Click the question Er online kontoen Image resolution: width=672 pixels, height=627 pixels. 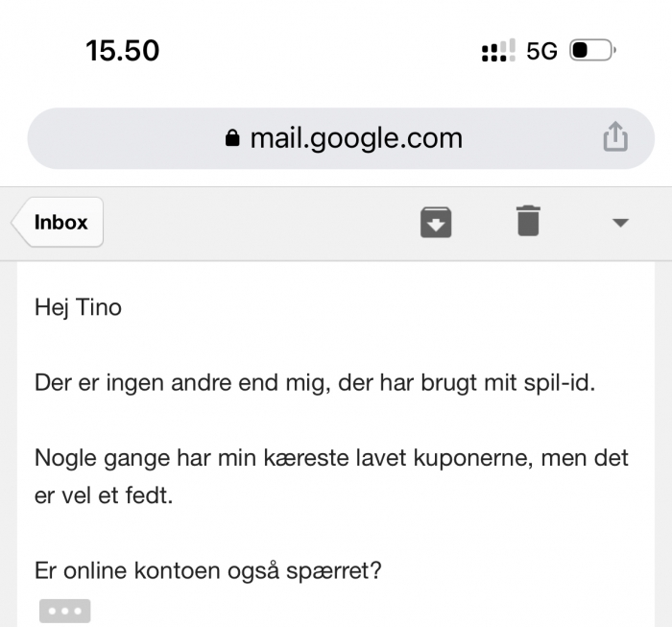tap(208, 571)
